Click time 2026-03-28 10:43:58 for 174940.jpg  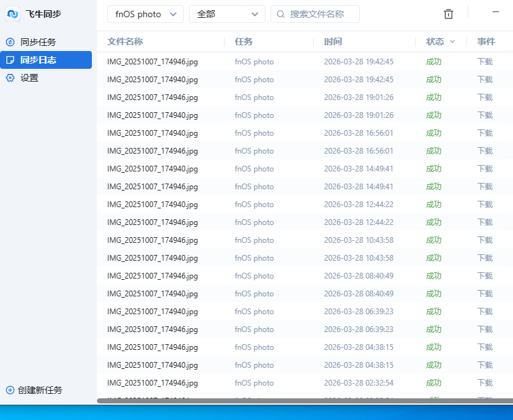pos(359,258)
